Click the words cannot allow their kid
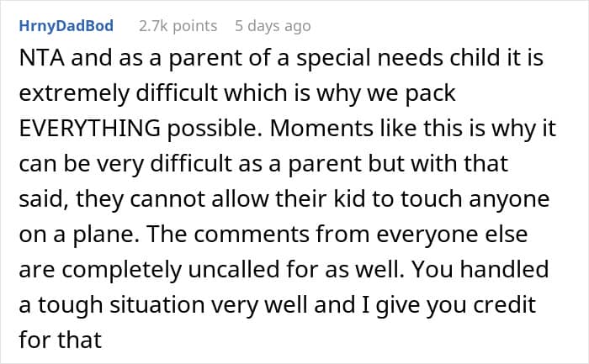This screenshot has height=364, width=589. click(x=247, y=199)
